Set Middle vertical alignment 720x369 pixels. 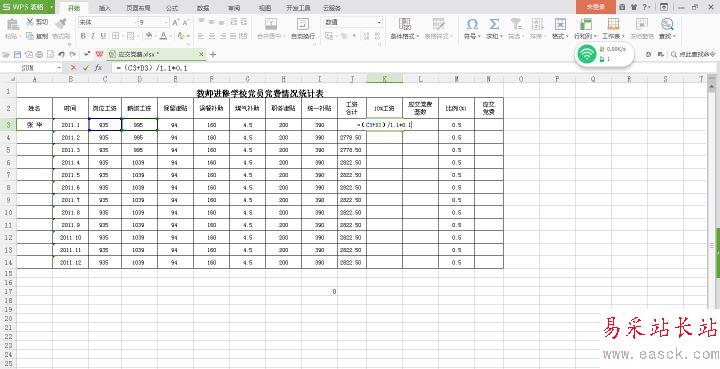coord(212,22)
